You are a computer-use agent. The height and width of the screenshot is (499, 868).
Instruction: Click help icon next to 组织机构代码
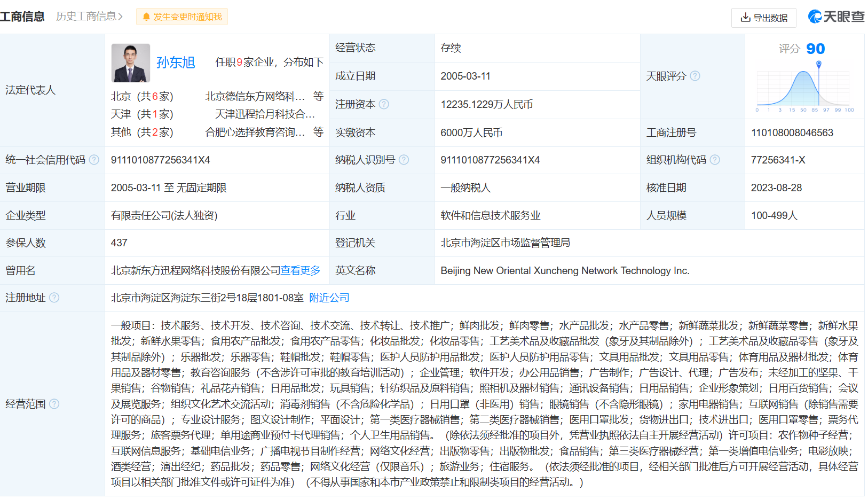coord(715,160)
